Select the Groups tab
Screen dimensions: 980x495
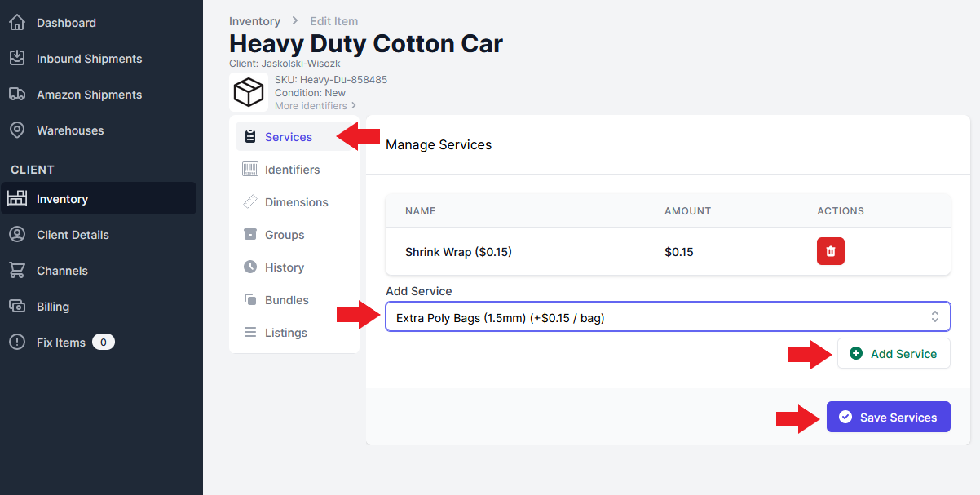pyautogui.click(x=284, y=235)
